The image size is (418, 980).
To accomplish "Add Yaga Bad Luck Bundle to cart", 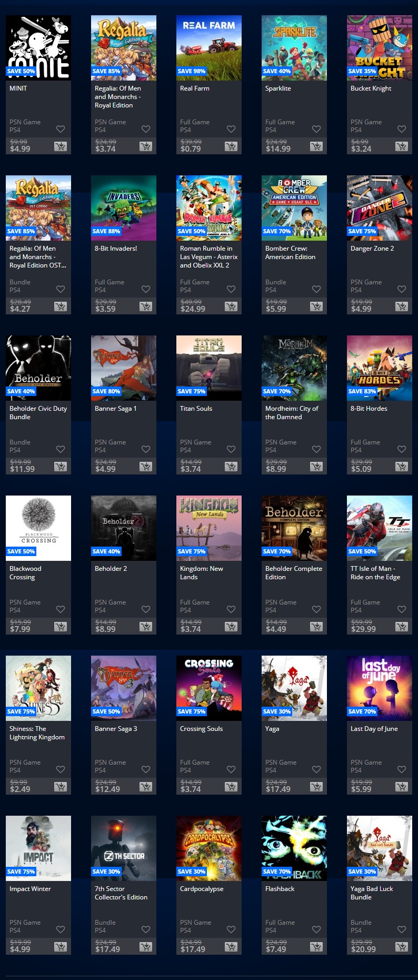I will 402,947.
